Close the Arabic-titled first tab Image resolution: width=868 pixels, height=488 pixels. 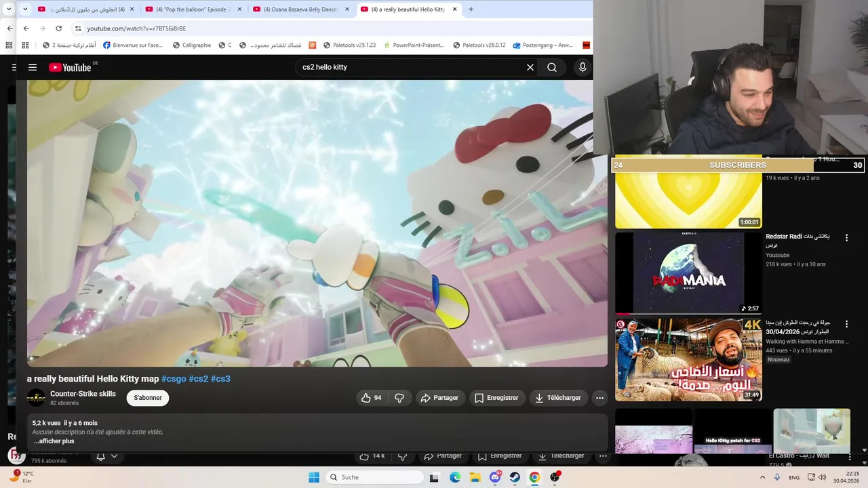coord(132,9)
